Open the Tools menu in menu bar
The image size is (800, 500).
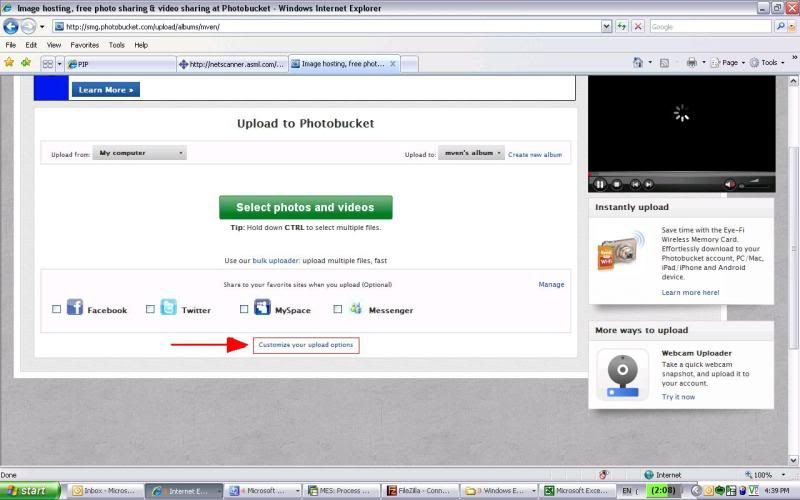[x=117, y=45]
